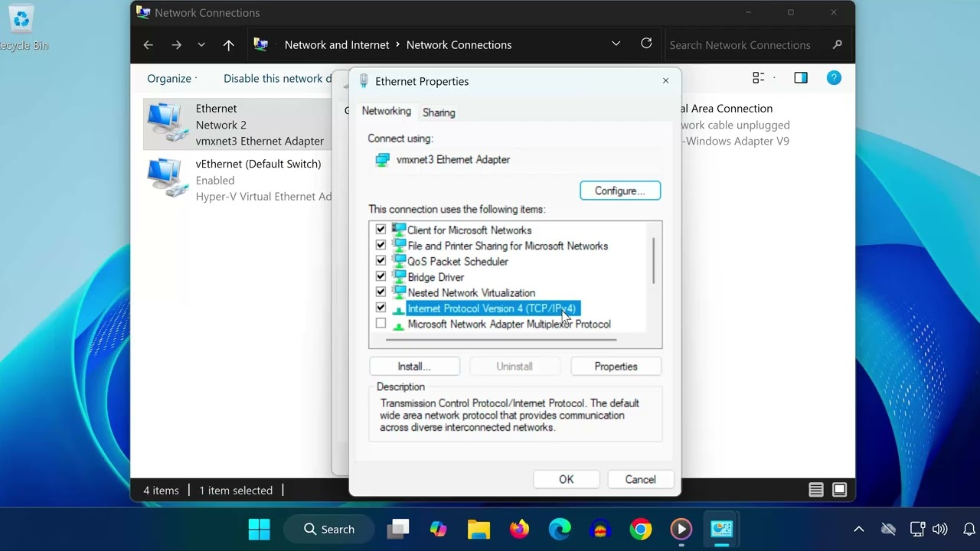This screenshot has width=980, height=551.
Task: Open the media player taskbar icon
Action: click(x=681, y=529)
